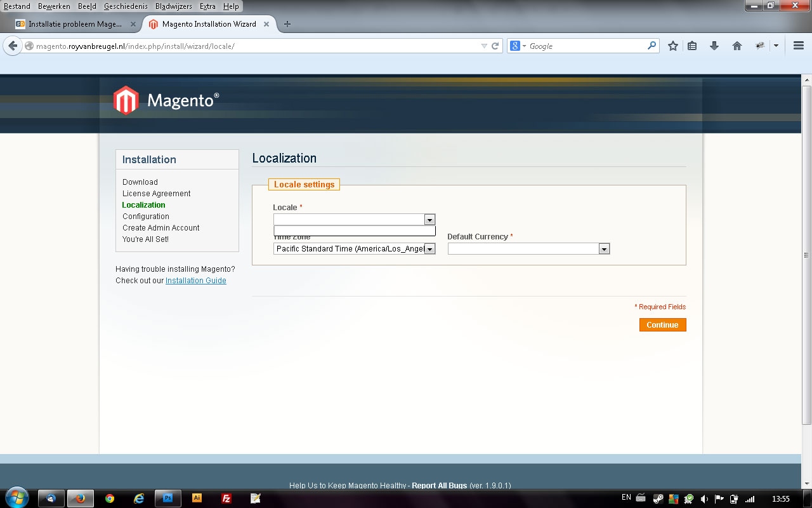
Task: Launch Internet Explorer from the taskbar
Action: point(139,498)
